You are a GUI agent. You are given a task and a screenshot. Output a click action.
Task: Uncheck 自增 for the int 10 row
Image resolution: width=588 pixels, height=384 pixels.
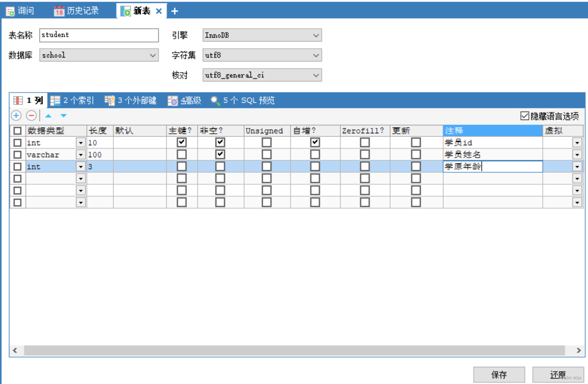[315, 142]
